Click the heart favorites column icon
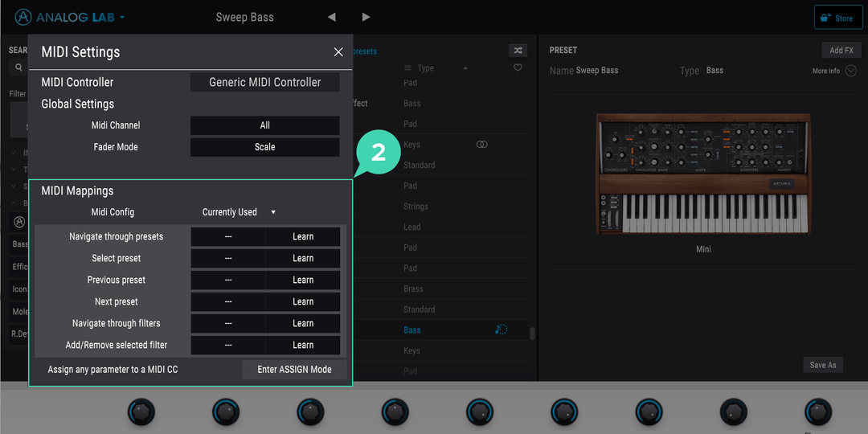This screenshot has width=868, height=434. (518, 68)
